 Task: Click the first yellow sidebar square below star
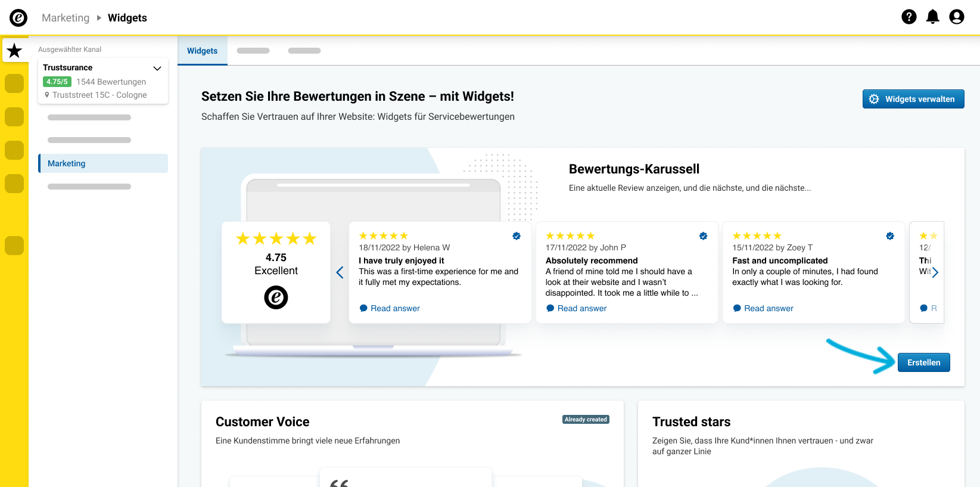(x=14, y=83)
